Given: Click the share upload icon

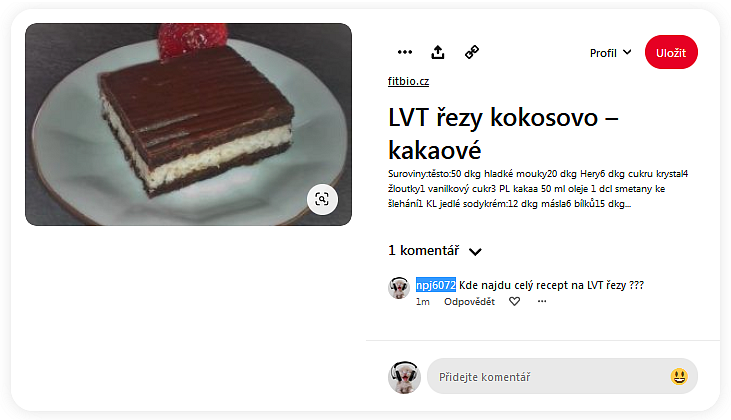Looking at the screenshot, I should tap(437, 52).
